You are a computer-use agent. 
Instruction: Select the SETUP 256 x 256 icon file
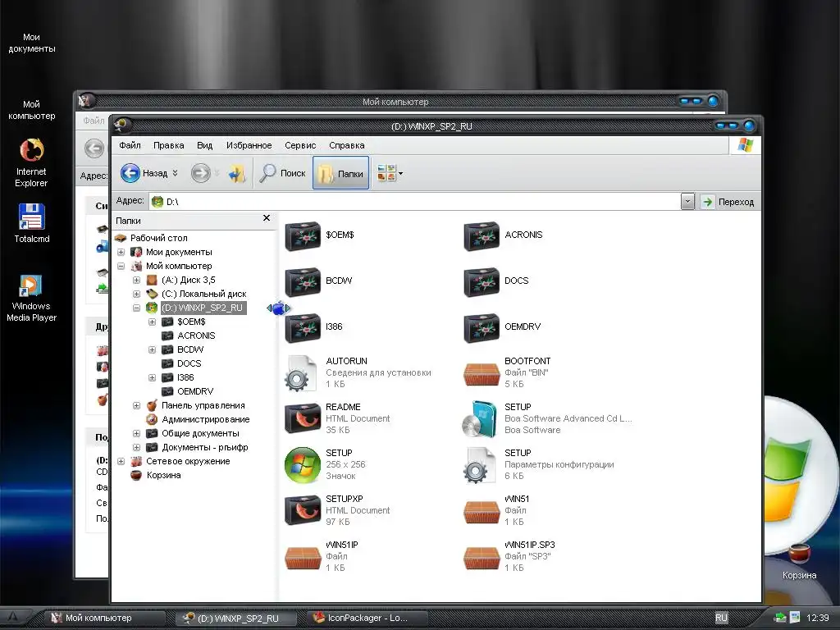325,464
